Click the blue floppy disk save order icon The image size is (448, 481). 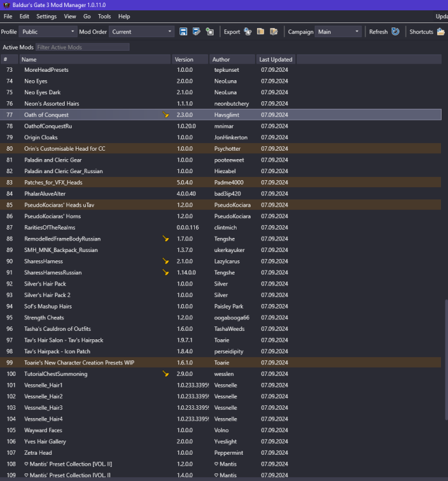click(183, 31)
